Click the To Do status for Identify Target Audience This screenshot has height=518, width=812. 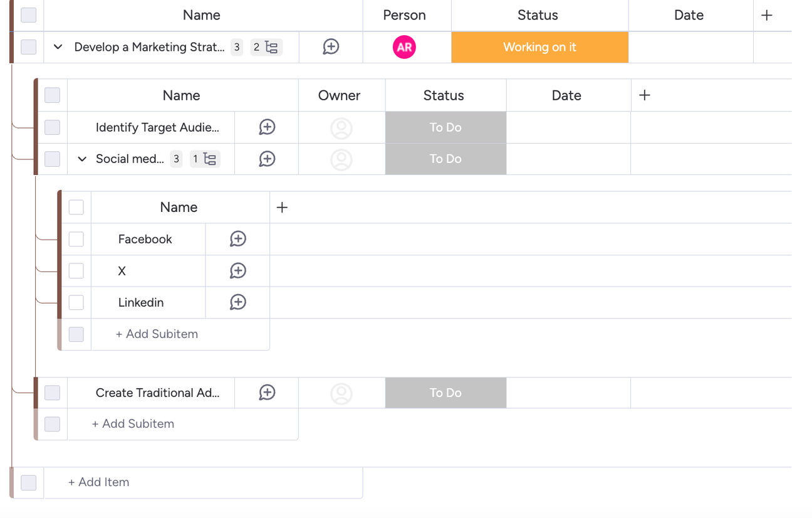[445, 127]
